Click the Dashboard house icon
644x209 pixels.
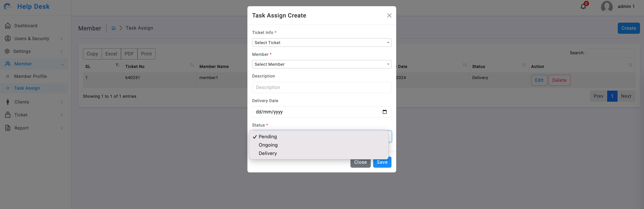click(x=8, y=25)
